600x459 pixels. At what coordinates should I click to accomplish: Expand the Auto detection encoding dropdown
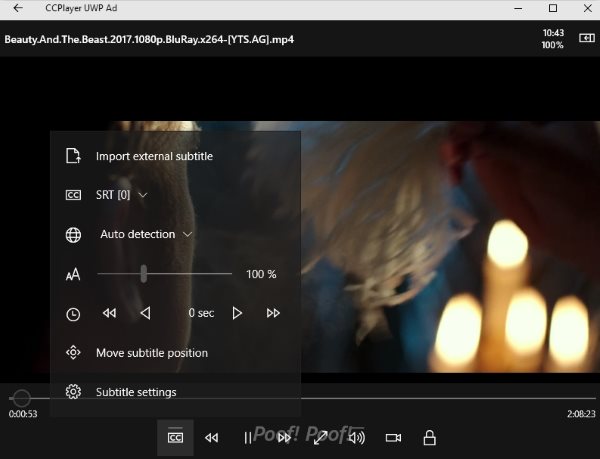point(146,234)
